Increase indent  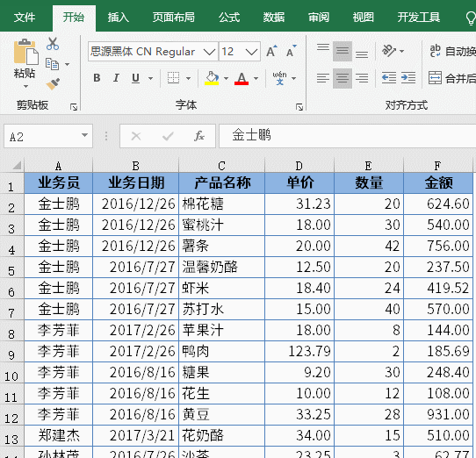408,78
